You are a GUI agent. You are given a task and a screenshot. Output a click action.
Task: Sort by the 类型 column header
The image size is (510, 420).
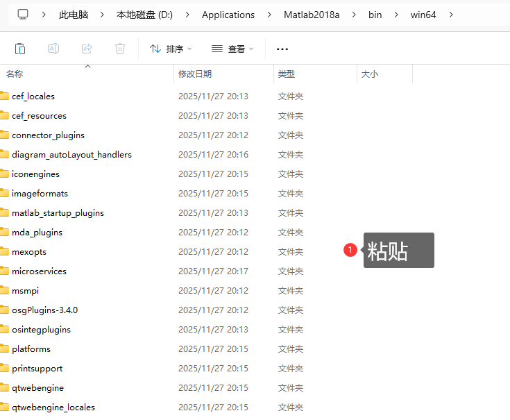pyautogui.click(x=286, y=74)
